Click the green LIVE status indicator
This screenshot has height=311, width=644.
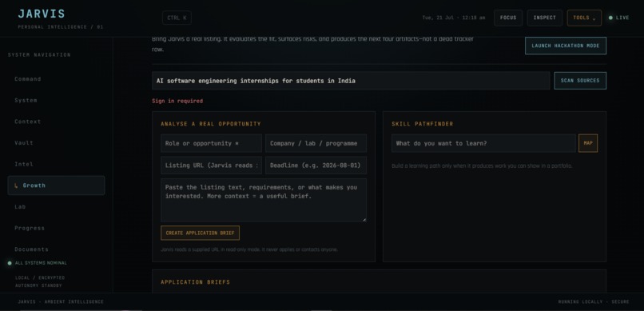pos(618,18)
